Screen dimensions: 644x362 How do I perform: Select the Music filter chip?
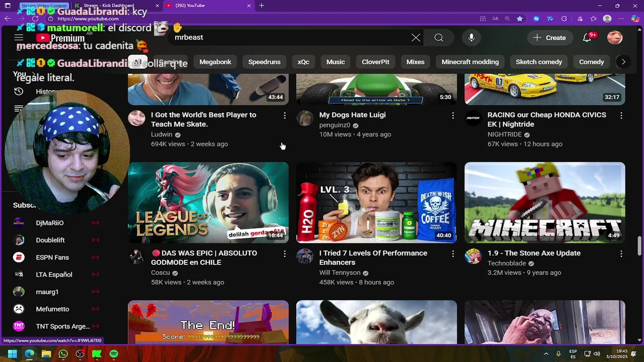(336, 62)
